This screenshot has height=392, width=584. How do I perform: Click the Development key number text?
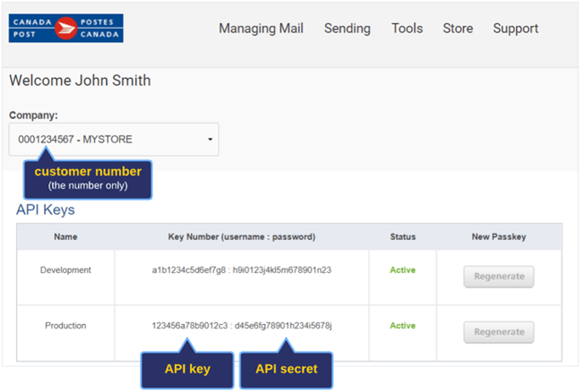[x=241, y=271]
